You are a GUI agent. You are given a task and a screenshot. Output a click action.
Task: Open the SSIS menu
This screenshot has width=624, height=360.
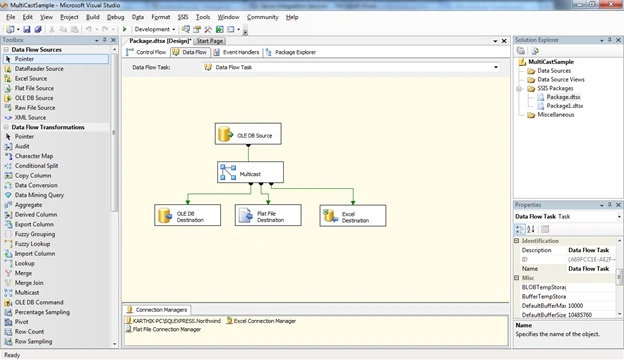point(183,17)
